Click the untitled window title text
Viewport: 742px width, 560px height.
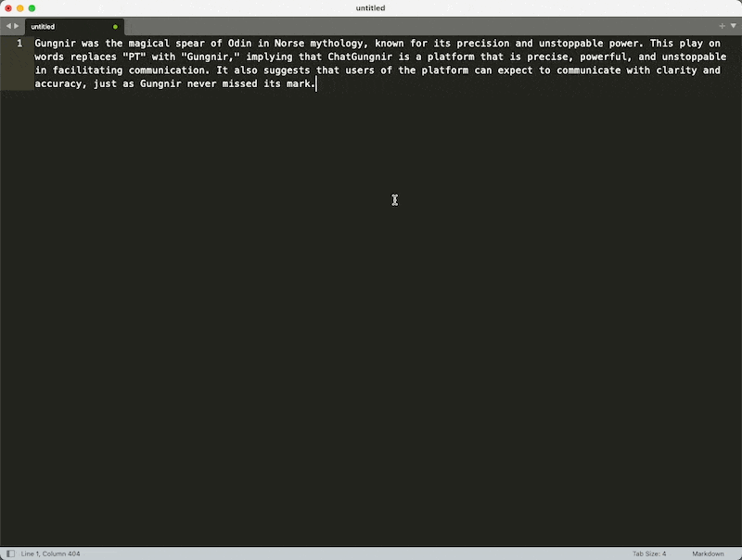pyautogui.click(x=370, y=8)
